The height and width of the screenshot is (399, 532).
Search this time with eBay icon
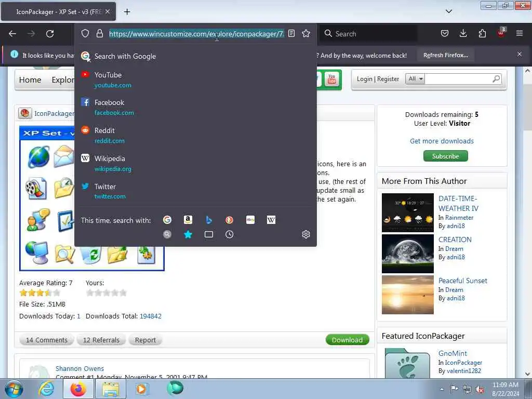pyautogui.click(x=250, y=220)
